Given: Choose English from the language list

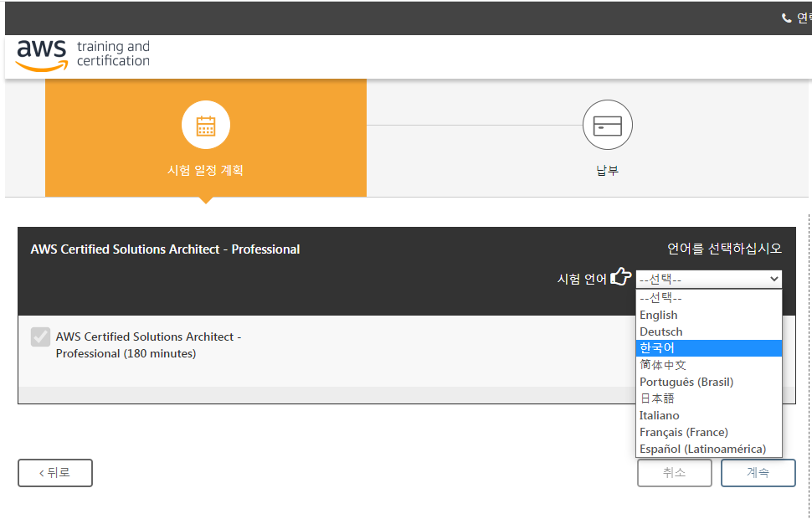Looking at the screenshot, I should (708, 315).
